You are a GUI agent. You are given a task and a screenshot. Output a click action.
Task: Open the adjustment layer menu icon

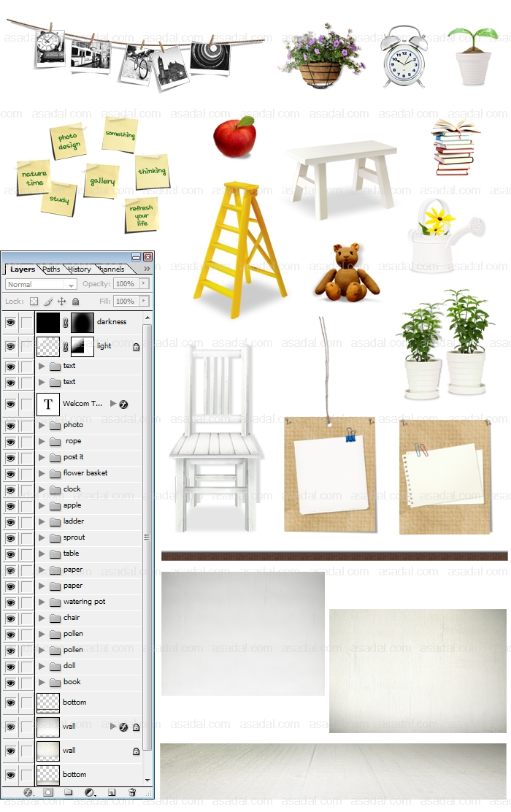pos(89,792)
